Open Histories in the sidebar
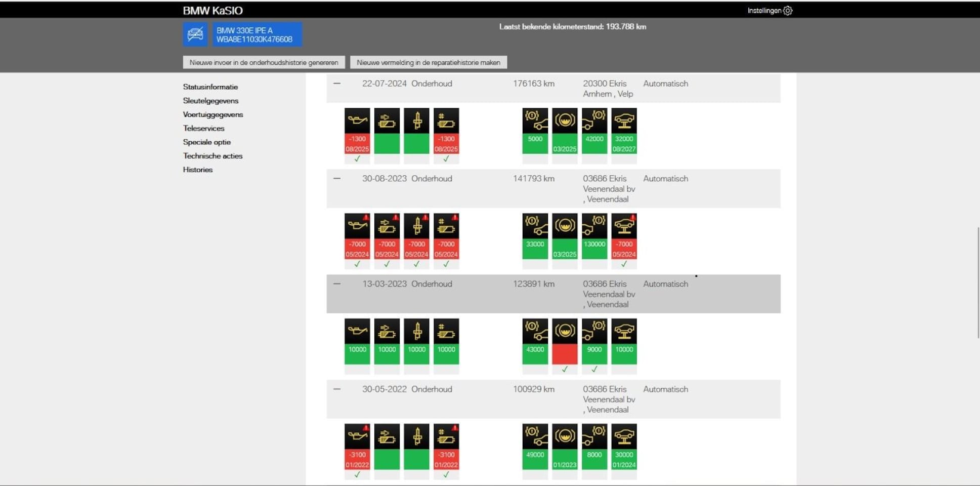 (198, 170)
